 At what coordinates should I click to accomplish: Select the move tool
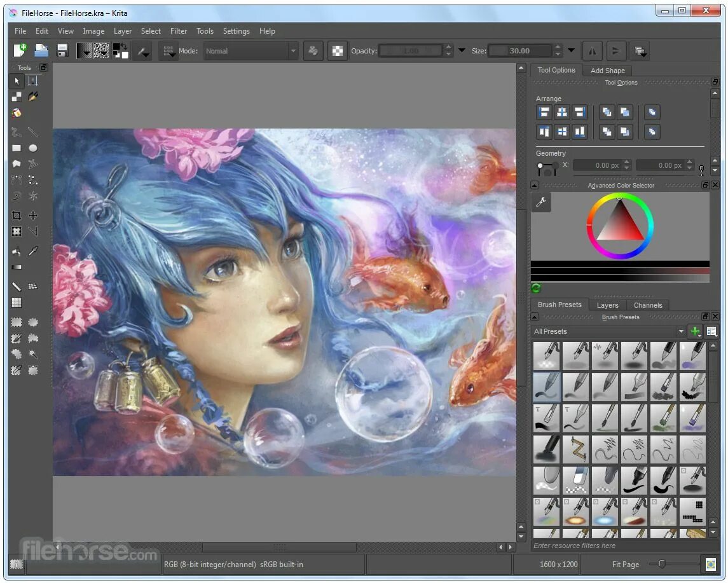[x=33, y=216]
